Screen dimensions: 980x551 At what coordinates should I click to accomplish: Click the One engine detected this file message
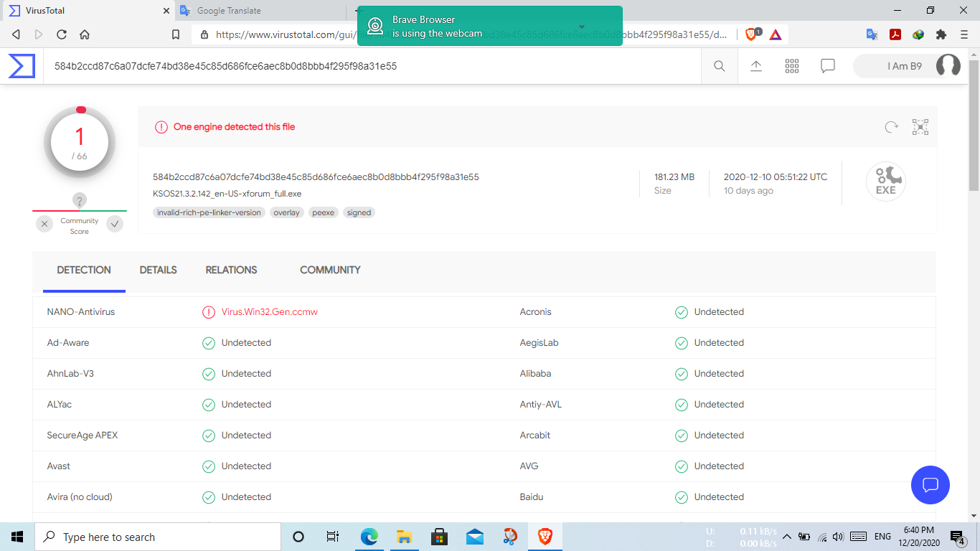(234, 127)
